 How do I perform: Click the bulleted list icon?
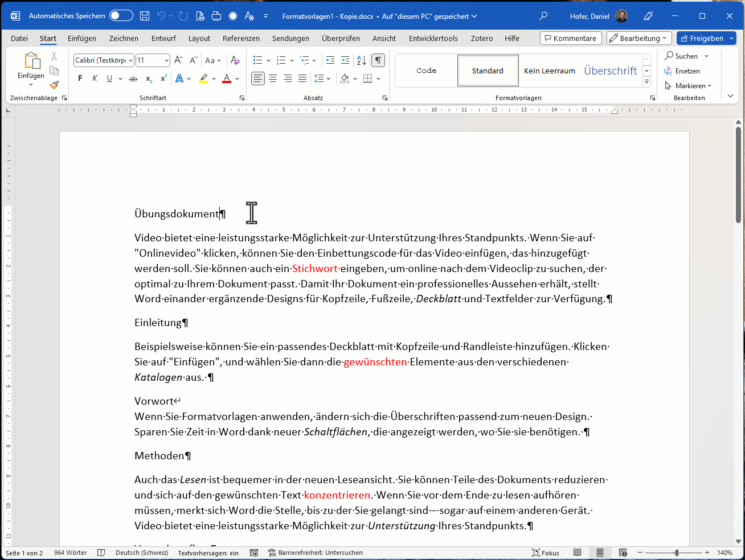(257, 60)
